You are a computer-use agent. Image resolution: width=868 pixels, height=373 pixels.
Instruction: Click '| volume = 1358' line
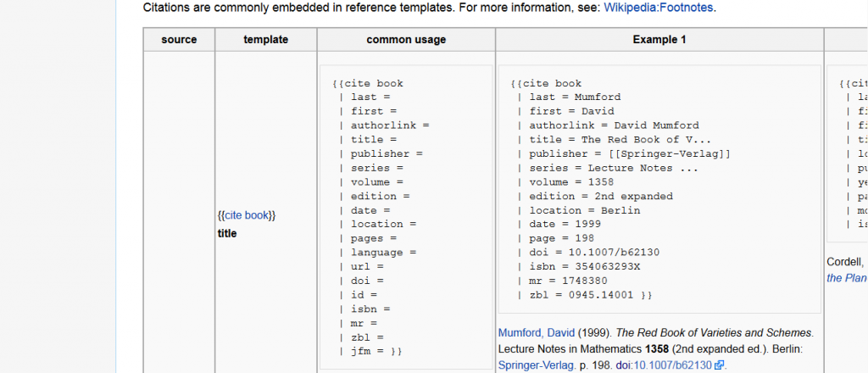coord(565,182)
